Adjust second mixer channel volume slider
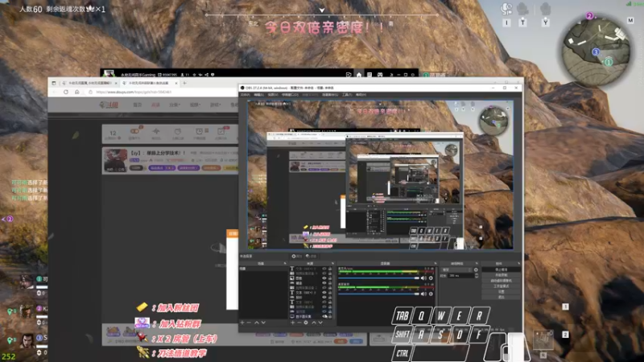644x362 pixels. click(x=378, y=294)
